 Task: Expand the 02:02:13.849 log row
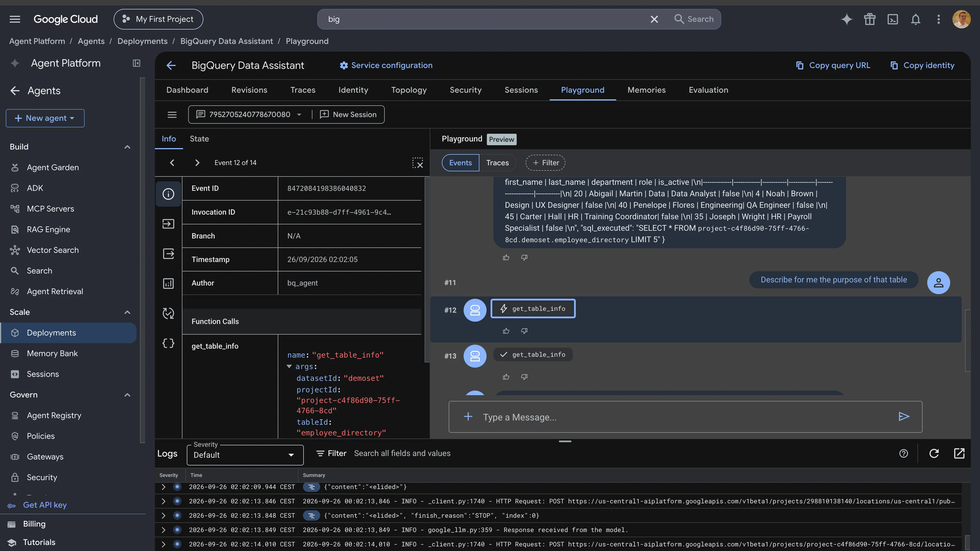tap(163, 530)
